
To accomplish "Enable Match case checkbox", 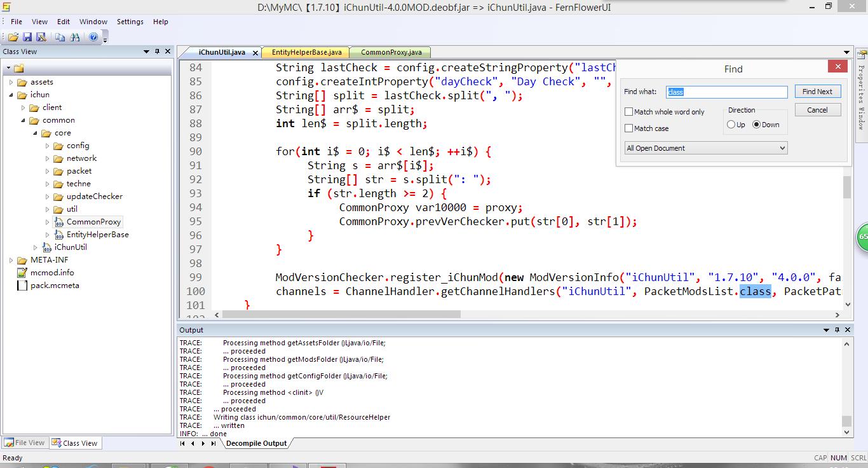I will pyautogui.click(x=629, y=128).
